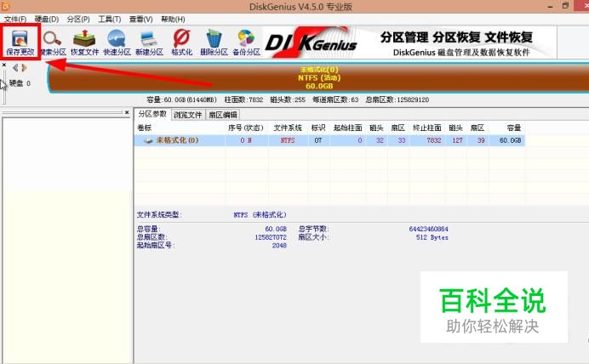Click the 文件系统 column header
This screenshot has height=364, width=589.
click(288, 128)
